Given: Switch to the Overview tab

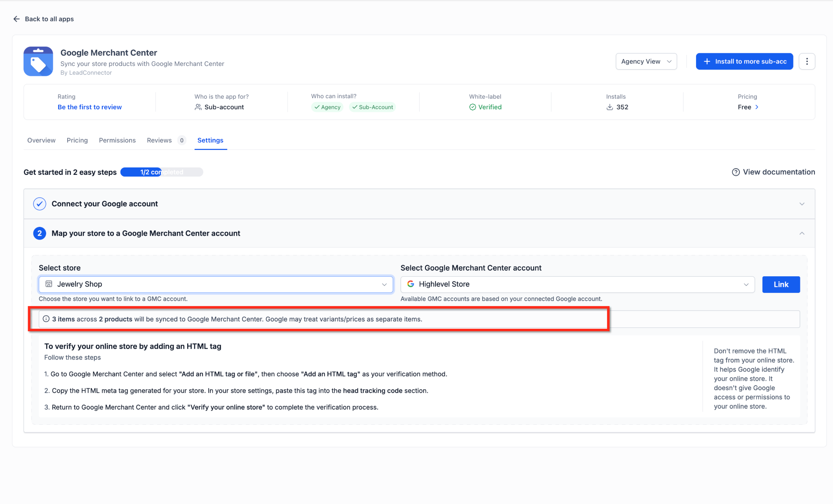Looking at the screenshot, I should click(x=41, y=140).
